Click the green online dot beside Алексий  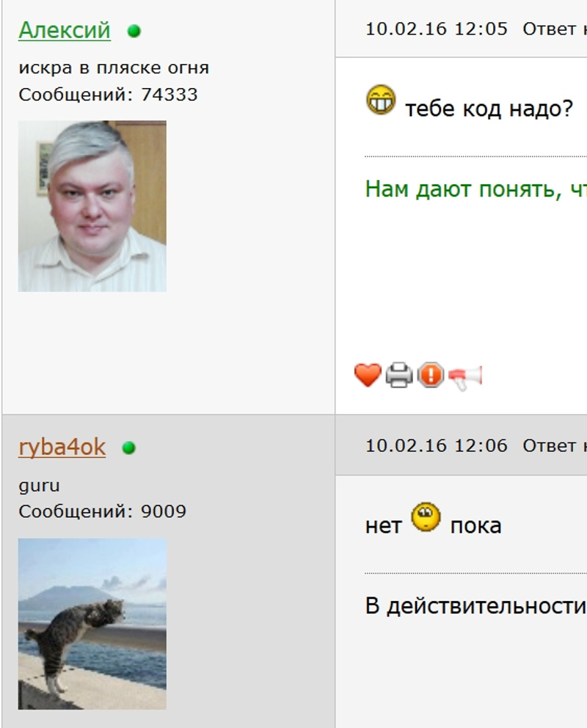[x=134, y=31]
